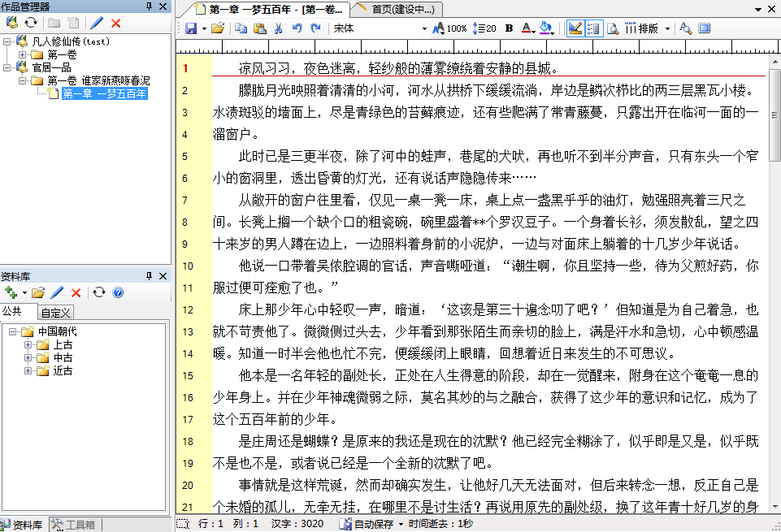781x532 pixels.
Task: Click the red delete icon in 资料库 panel
Action: pos(76,292)
